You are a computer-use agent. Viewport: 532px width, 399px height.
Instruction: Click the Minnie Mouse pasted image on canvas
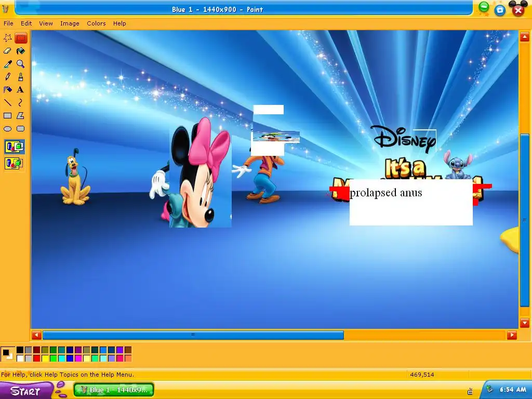201,173
